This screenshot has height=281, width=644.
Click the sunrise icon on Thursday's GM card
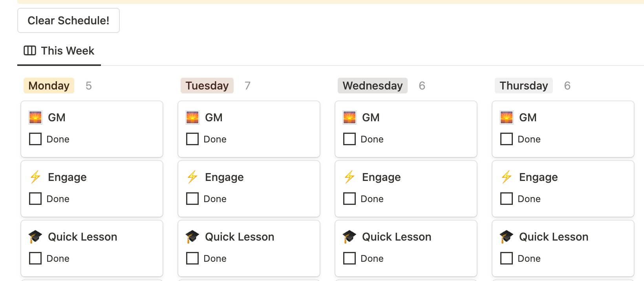point(507,117)
